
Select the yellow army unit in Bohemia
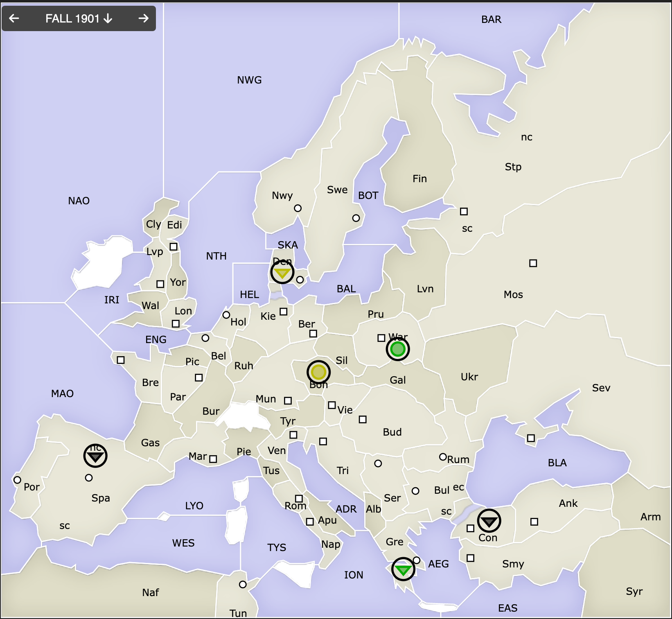click(318, 372)
